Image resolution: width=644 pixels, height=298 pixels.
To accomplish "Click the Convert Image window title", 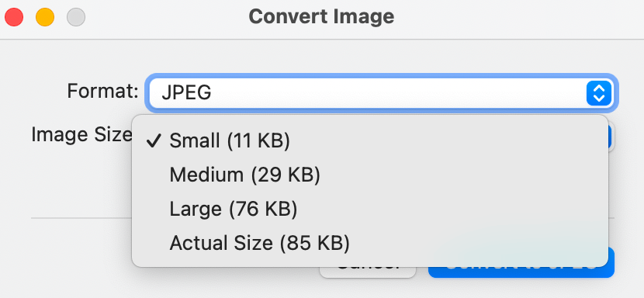I will click(x=321, y=17).
